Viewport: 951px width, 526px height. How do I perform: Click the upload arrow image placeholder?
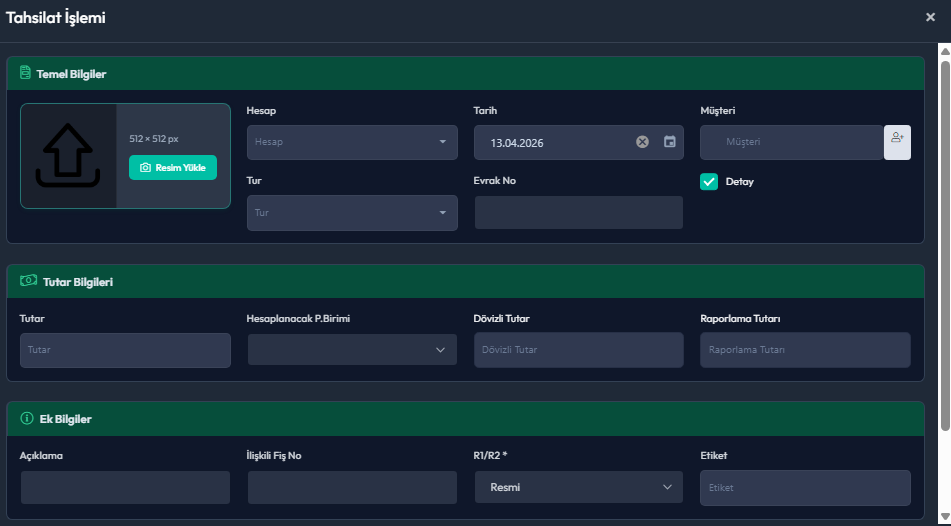click(69, 156)
